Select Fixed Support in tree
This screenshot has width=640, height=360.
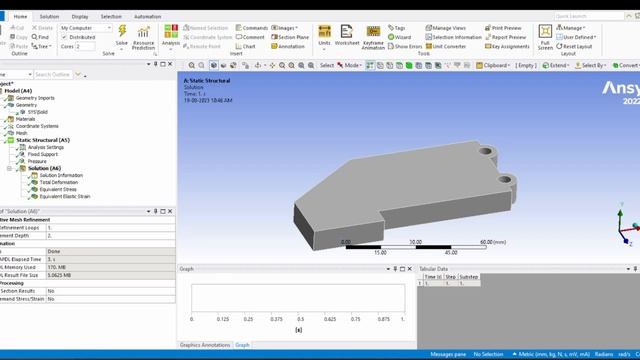(42, 154)
